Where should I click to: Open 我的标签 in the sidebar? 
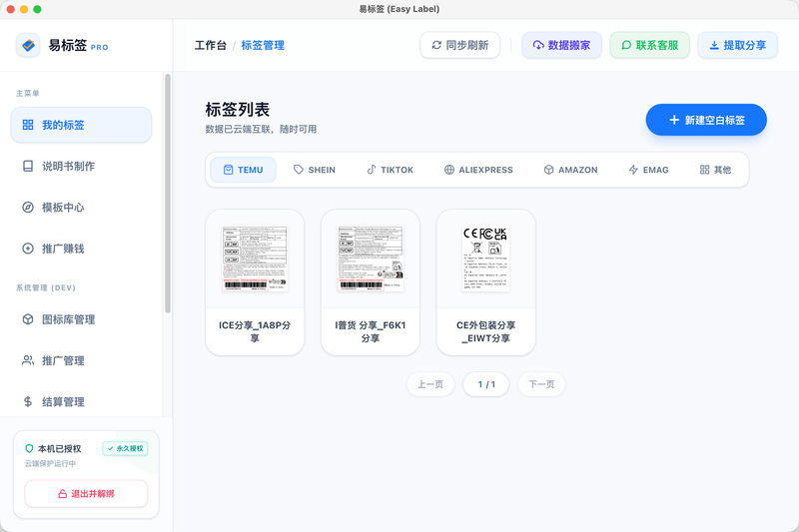pos(81,125)
